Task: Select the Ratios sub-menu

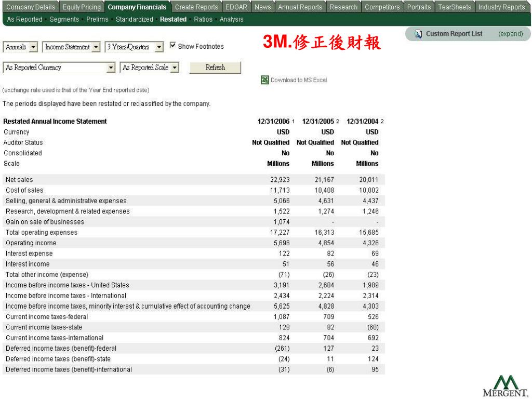Action: tap(203, 19)
